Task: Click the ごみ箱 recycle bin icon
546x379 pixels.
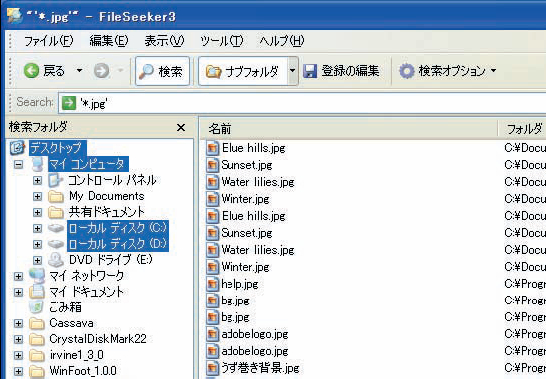Action: (x=36, y=307)
